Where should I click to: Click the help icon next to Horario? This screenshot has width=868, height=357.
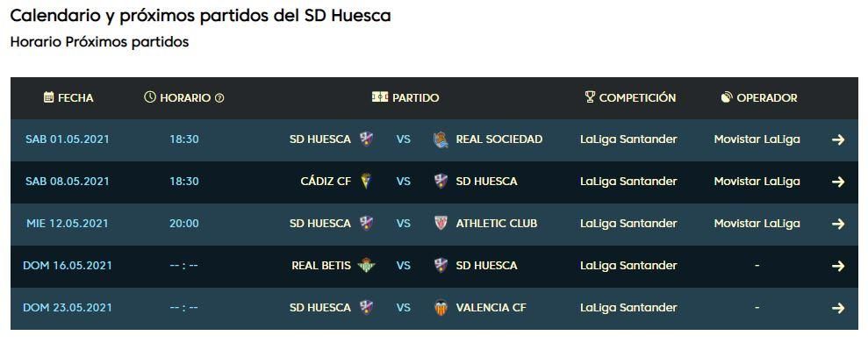click(x=219, y=98)
